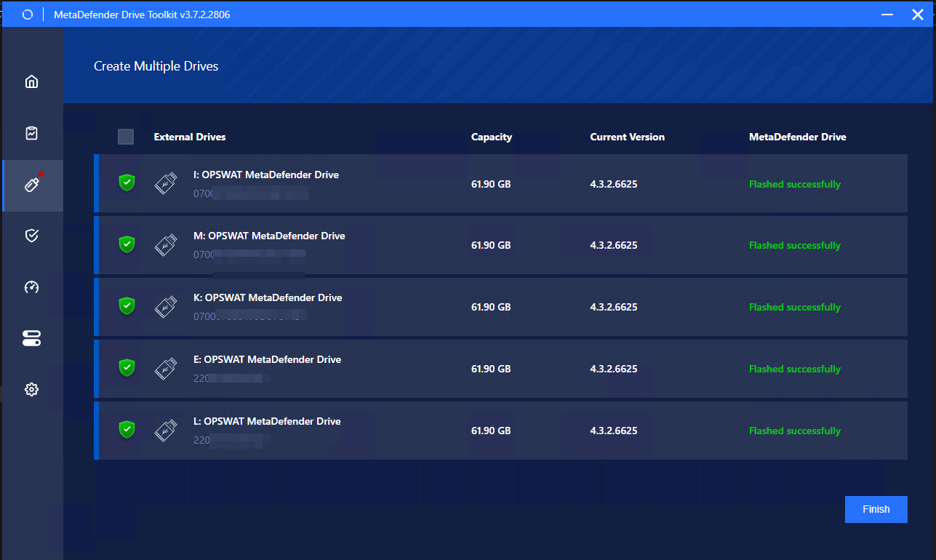Image resolution: width=936 pixels, height=560 pixels.
Task: Open the toggle switches sidebar icon
Action: [x=31, y=338]
